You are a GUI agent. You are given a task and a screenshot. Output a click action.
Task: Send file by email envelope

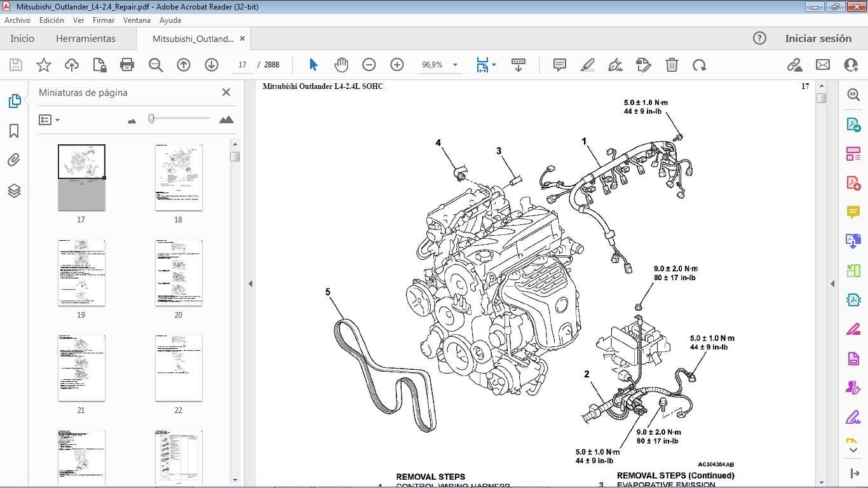point(823,65)
